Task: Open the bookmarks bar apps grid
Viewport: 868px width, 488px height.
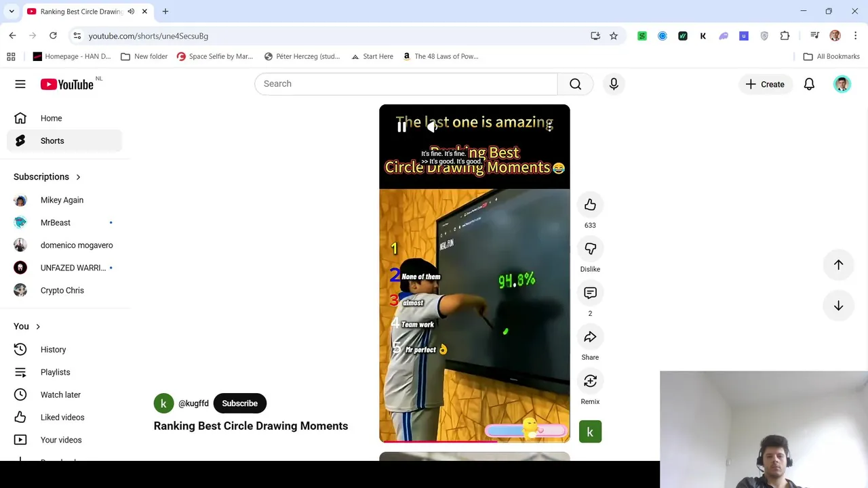Action: coord(11,56)
